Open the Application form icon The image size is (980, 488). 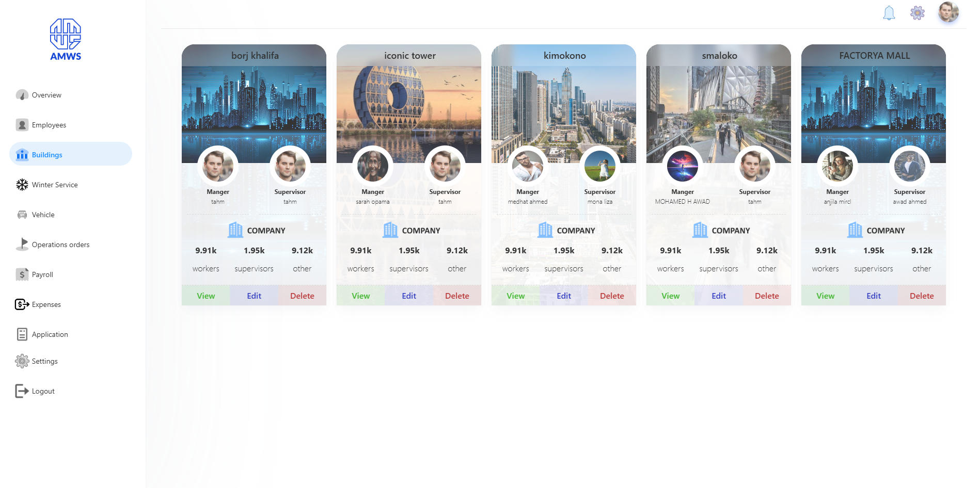click(22, 334)
